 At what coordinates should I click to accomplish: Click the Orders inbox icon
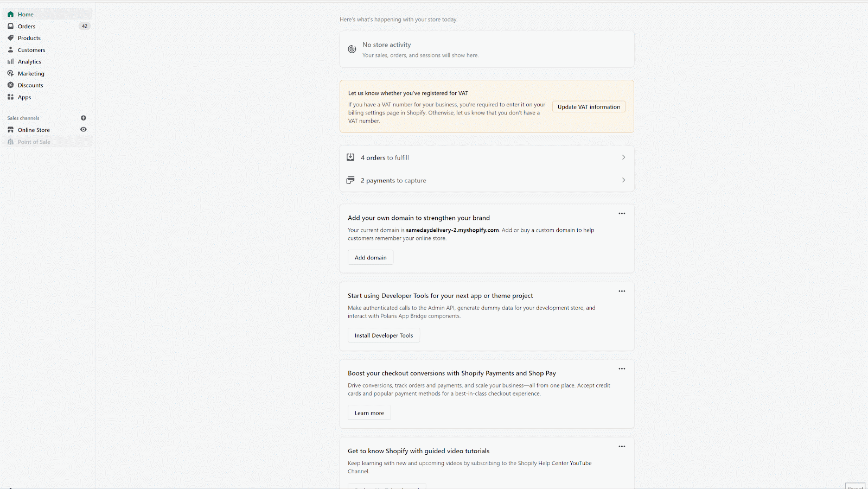[x=10, y=26]
